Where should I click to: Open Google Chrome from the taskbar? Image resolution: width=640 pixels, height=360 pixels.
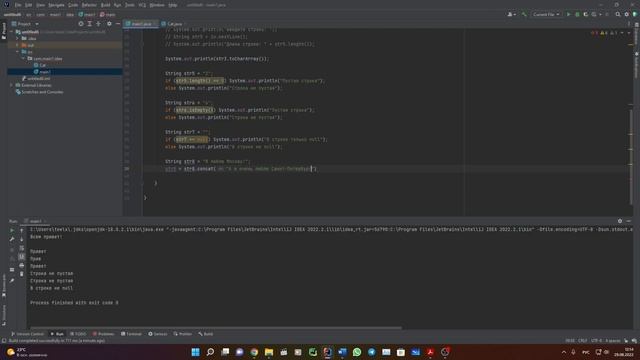pyautogui.click(x=254, y=352)
